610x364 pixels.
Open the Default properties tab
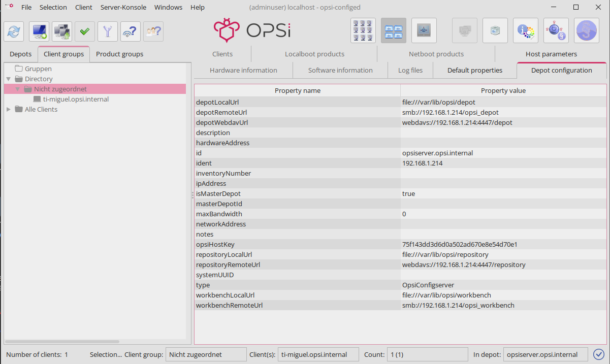point(475,70)
